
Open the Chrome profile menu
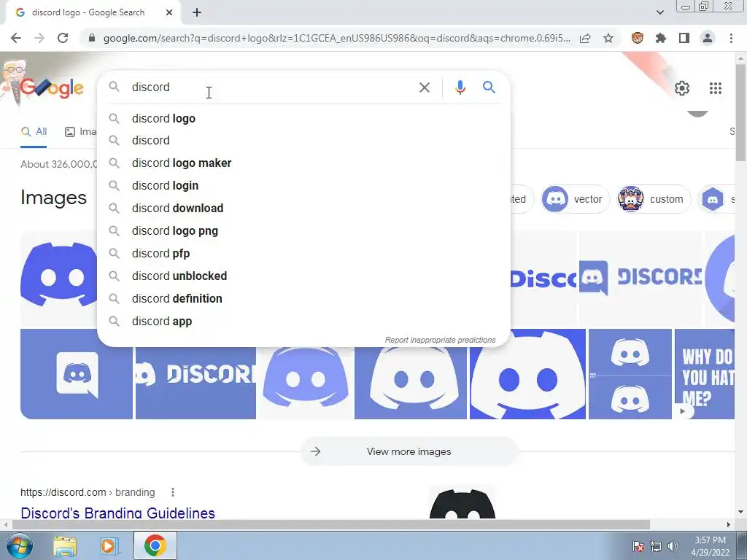click(x=708, y=38)
